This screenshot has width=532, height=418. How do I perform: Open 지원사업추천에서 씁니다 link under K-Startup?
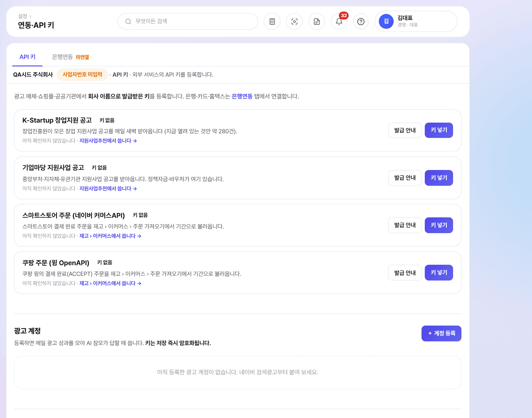pyautogui.click(x=108, y=141)
